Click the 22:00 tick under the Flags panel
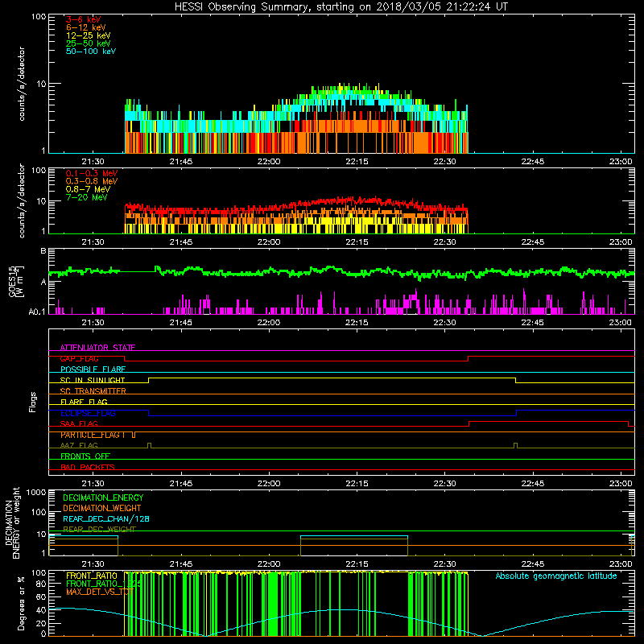644x644 pixels. point(269,484)
